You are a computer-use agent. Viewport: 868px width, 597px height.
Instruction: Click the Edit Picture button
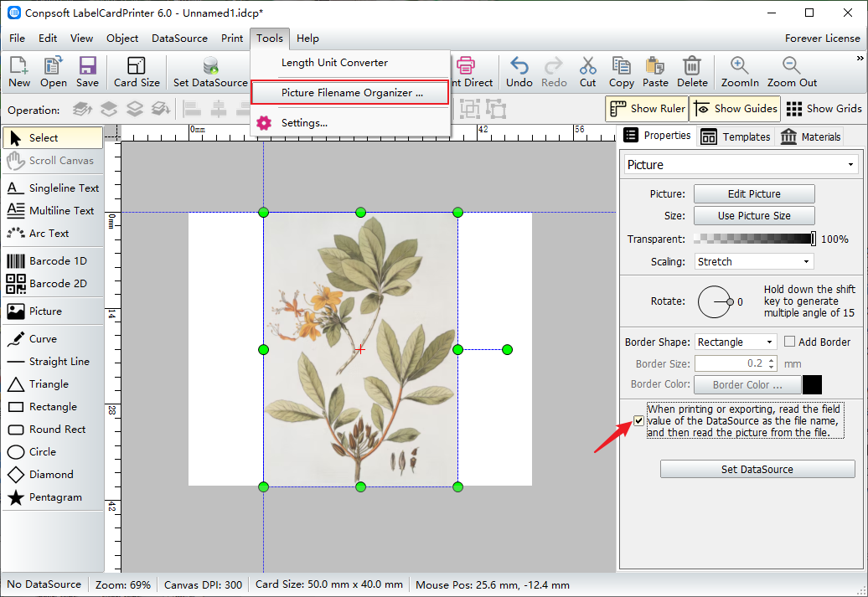point(754,194)
